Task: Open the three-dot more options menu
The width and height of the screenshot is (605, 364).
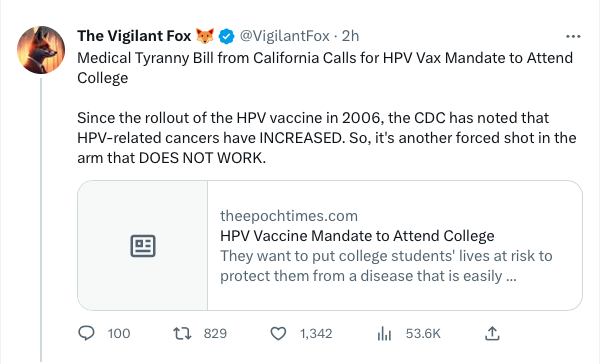Action: pos(573,36)
